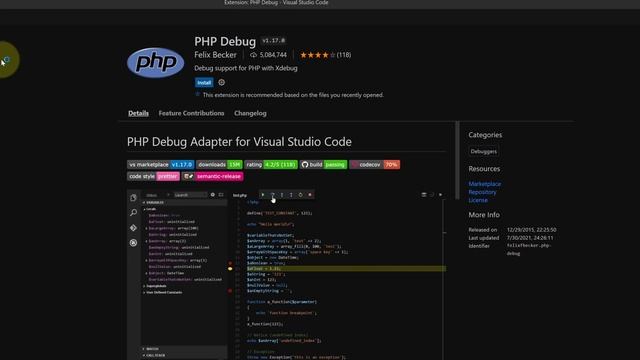Viewport: 640px width, 360px height.
Task: Select the Debuggers category tag
Action: [483, 151]
